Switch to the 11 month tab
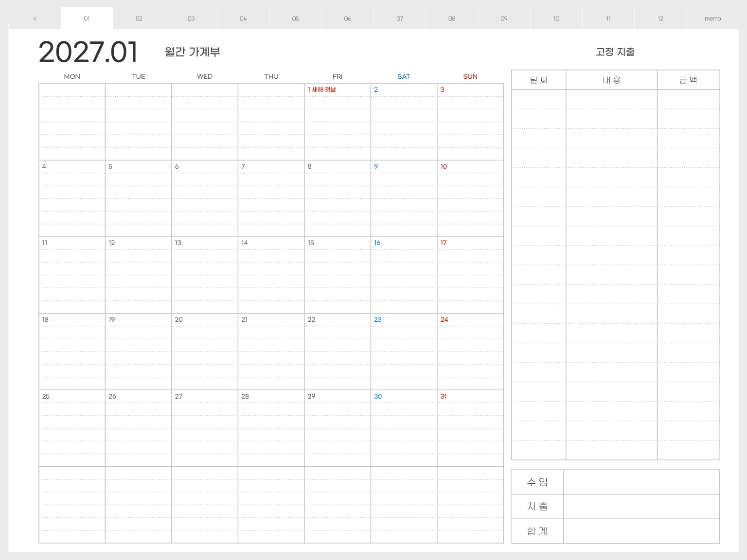This screenshot has width=747, height=560. click(x=608, y=18)
